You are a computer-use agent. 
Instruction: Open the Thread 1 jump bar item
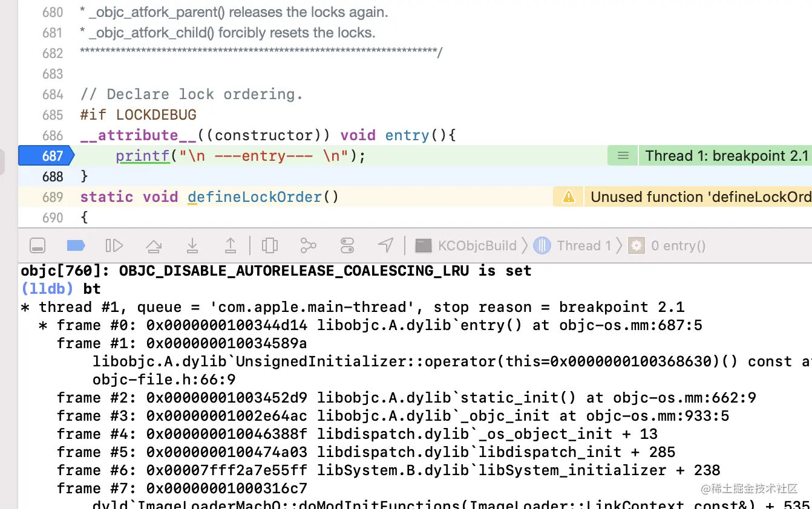pyautogui.click(x=572, y=245)
